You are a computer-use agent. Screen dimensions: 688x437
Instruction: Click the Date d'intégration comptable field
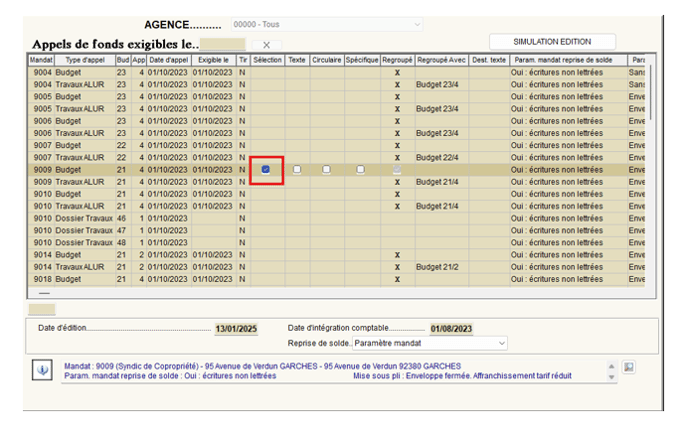pyautogui.click(x=451, y=328)
